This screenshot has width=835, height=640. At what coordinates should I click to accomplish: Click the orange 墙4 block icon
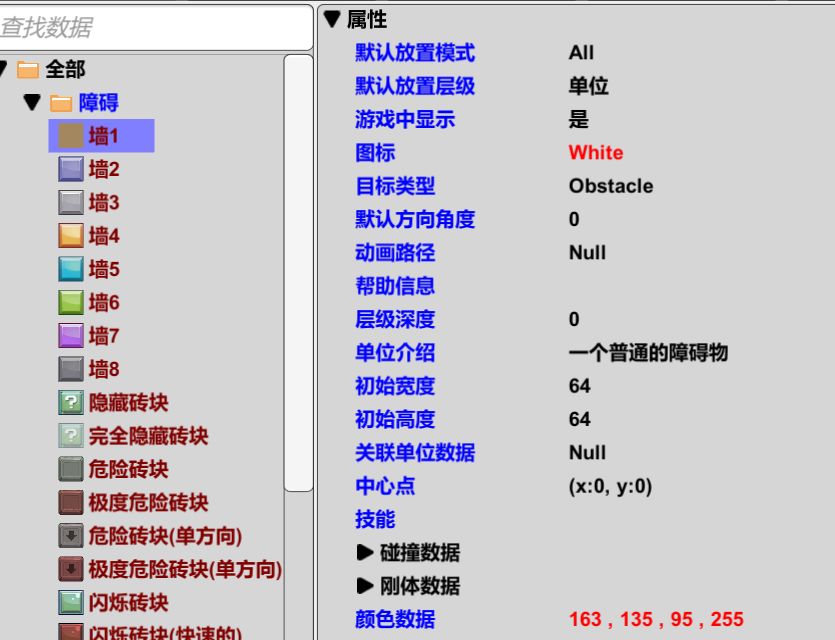click(x=70, y=236)
